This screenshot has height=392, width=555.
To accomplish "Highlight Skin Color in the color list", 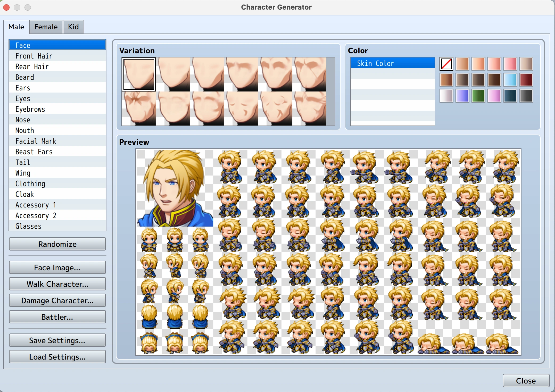I will (392, 63).
